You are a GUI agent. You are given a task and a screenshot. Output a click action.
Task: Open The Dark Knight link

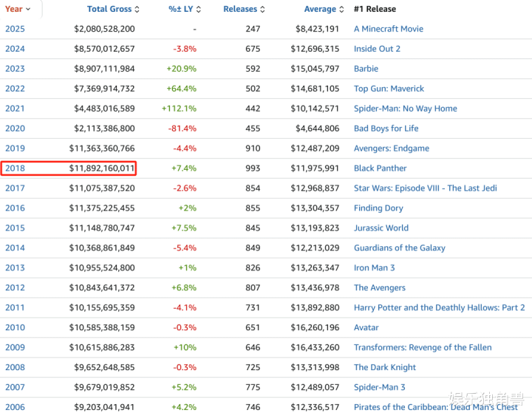385,367
